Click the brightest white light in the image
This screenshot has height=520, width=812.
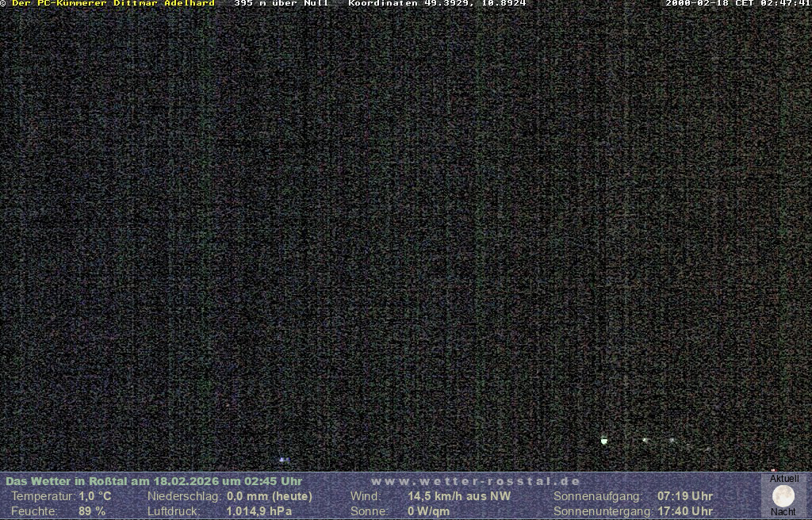pyautogui.click(x=604, y=441)
